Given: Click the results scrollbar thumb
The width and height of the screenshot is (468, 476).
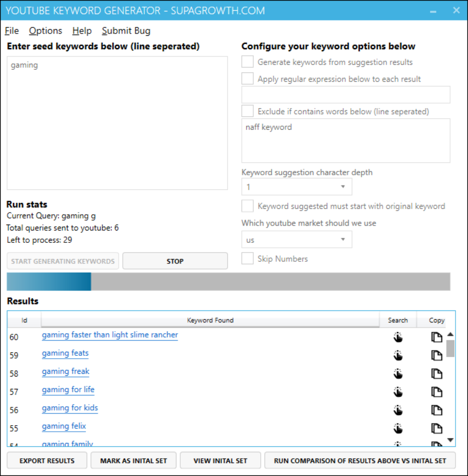Looking at the screenshot, I should coord(450,348).
